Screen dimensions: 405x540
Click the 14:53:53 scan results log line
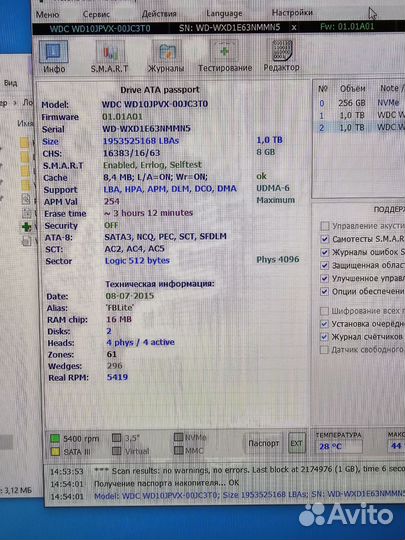point(227,470)
